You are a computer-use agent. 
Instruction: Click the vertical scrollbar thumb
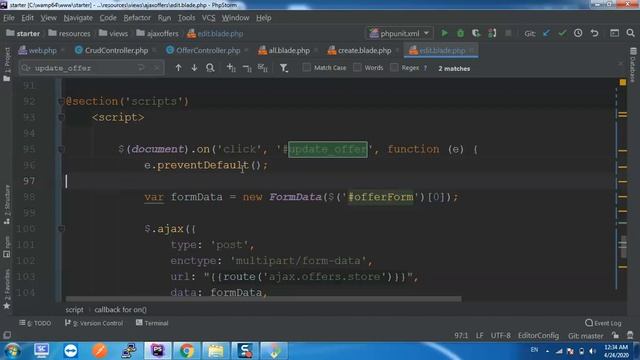[x=623, y=247]
